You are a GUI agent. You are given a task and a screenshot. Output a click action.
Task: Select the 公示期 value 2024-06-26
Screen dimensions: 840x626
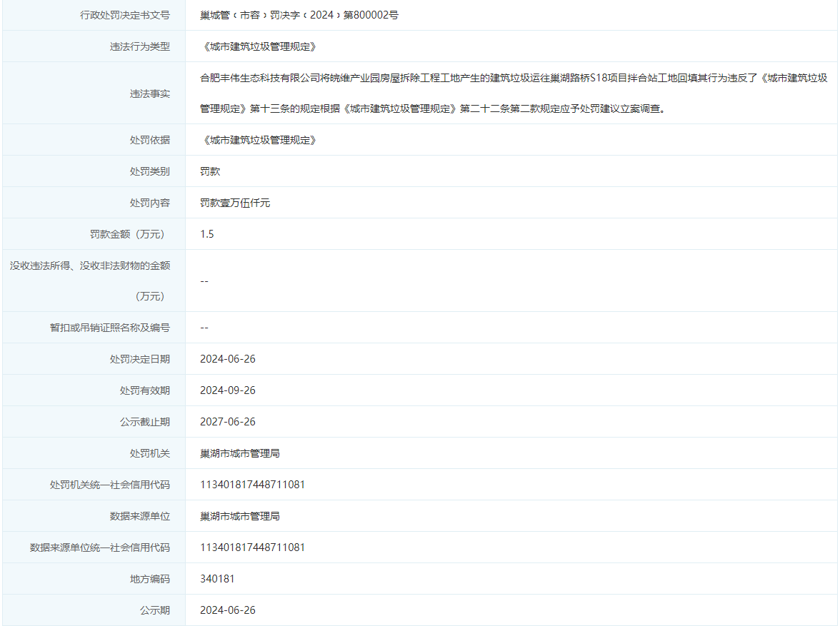pyautogui.click(x=230, y=610)
